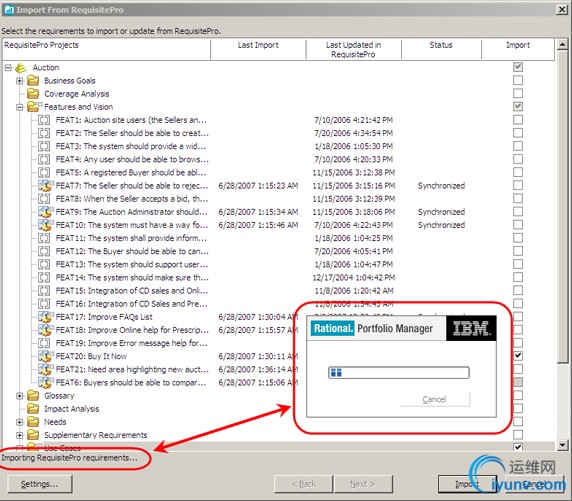
Task: Click the FEAT14 requirement bracket icon
Action: tap(44, 278)
